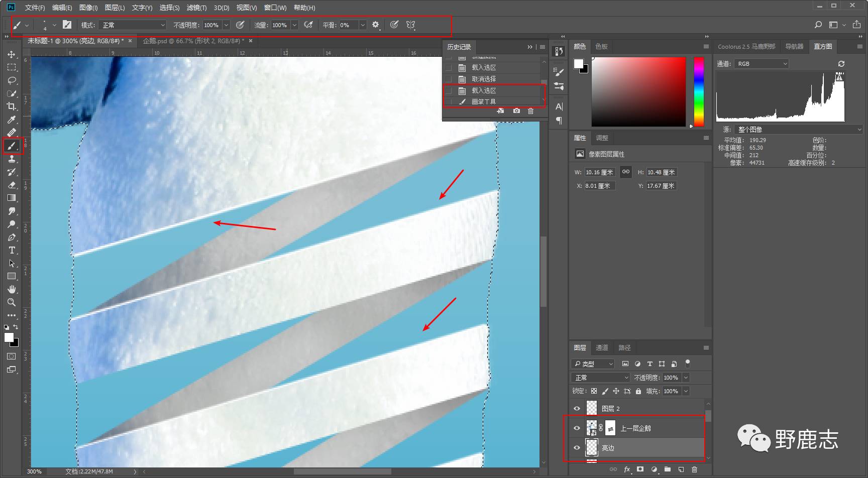Select the 取消选择 history step

[483, 79]
